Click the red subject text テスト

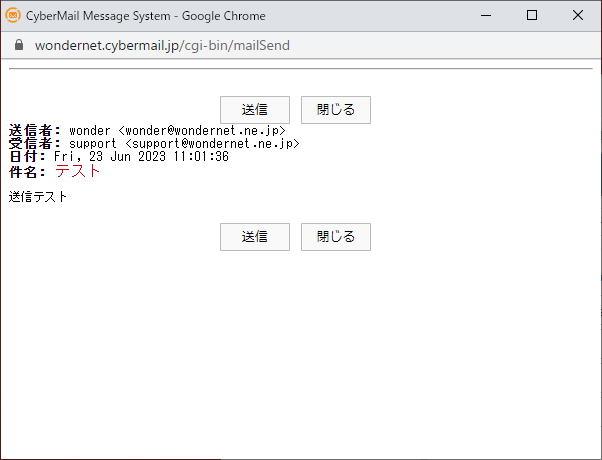[x=78, y=171]
